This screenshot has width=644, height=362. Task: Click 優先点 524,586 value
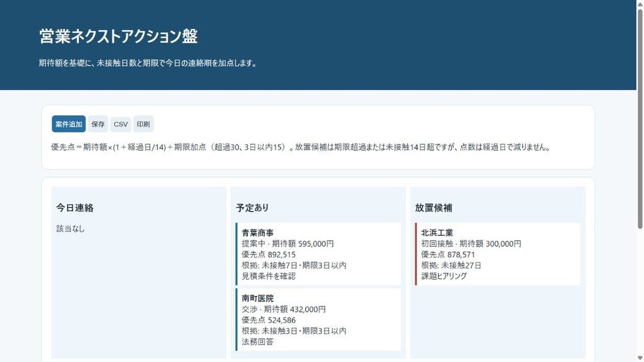click(x=269, y=320)
